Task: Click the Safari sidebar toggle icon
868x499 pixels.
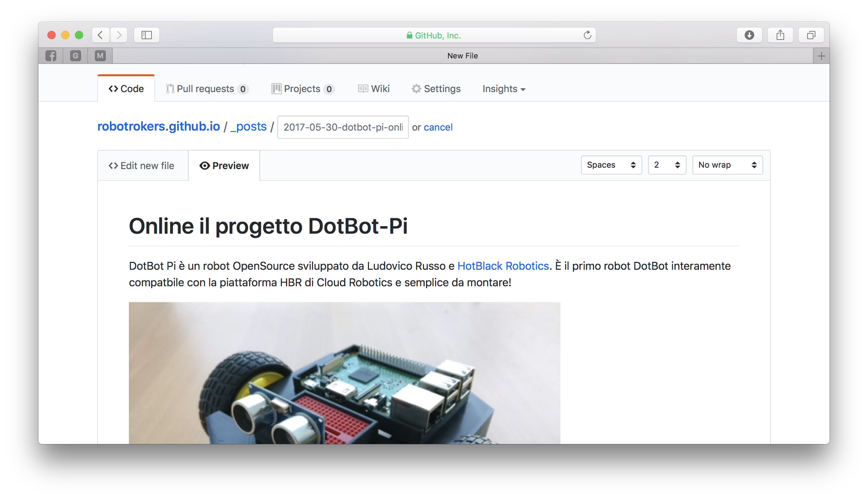Action: pos(146,35)
